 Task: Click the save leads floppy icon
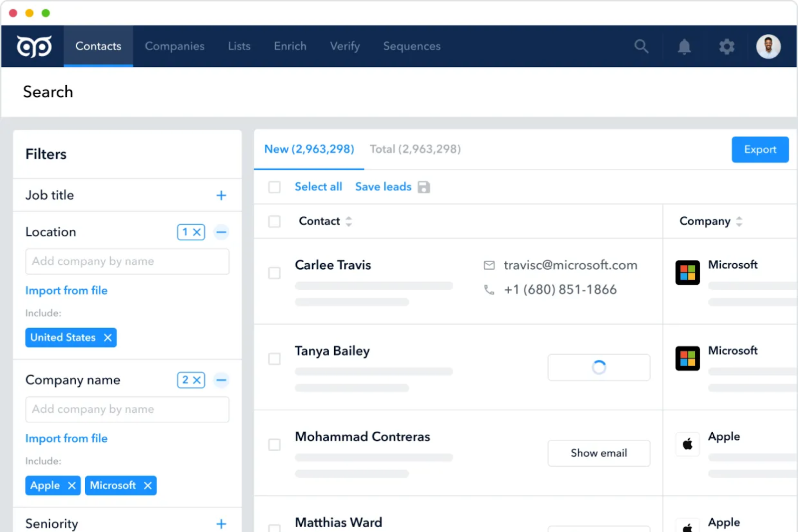(x=424, y=187)
